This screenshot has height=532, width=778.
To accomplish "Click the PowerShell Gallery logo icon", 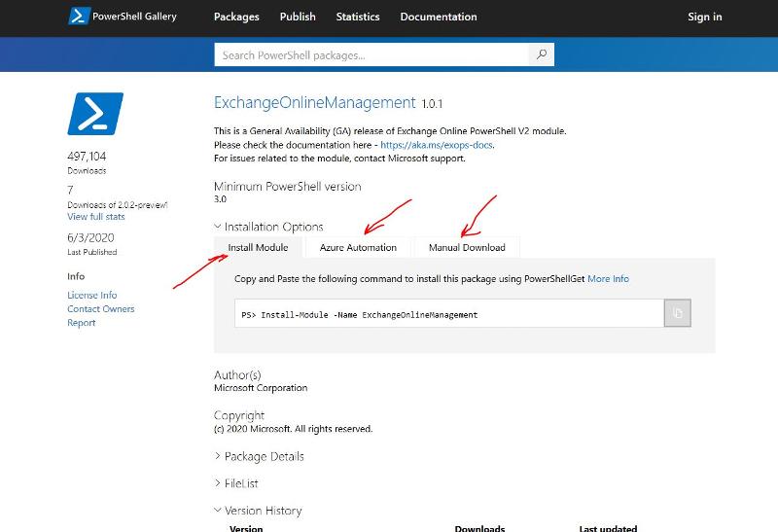I will 79,16.
